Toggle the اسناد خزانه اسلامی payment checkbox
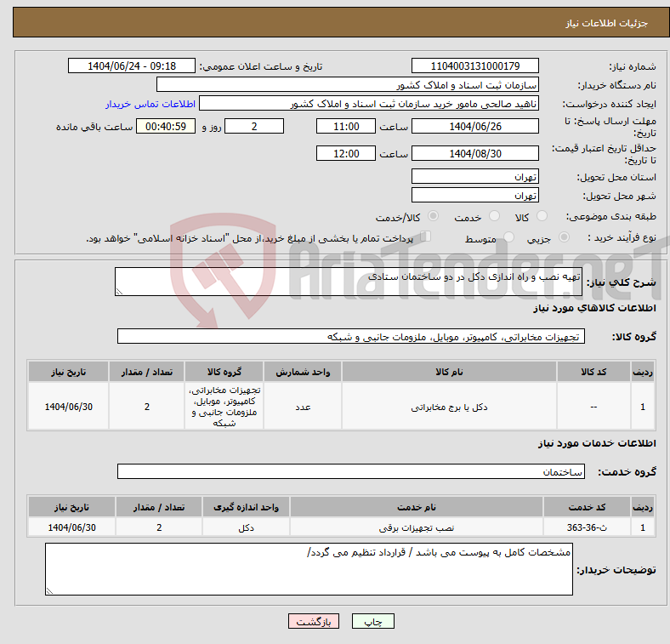Screen dimensions: 670x644 (x=426, y=237)
